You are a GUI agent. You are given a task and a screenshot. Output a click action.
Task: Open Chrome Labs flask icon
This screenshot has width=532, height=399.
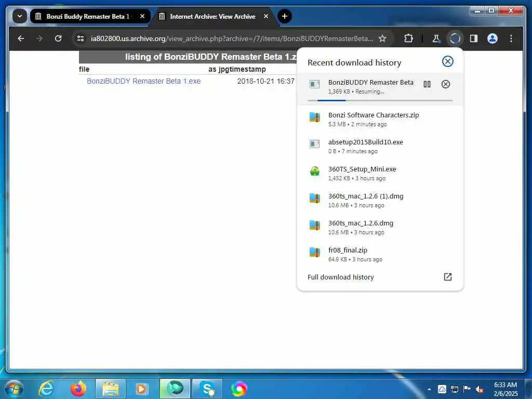coord(436,38)
